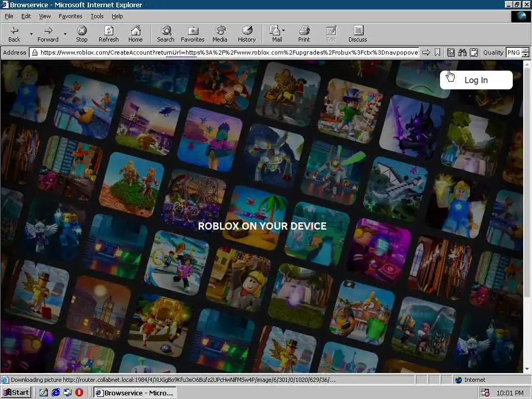Launch Internet Explorer from quick launch
This screenshot has height=399, width=532.
56,393
